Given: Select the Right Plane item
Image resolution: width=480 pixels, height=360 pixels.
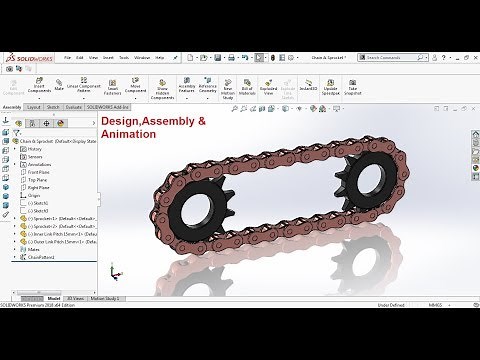Looking at the screenshot, I should [35, 188].
